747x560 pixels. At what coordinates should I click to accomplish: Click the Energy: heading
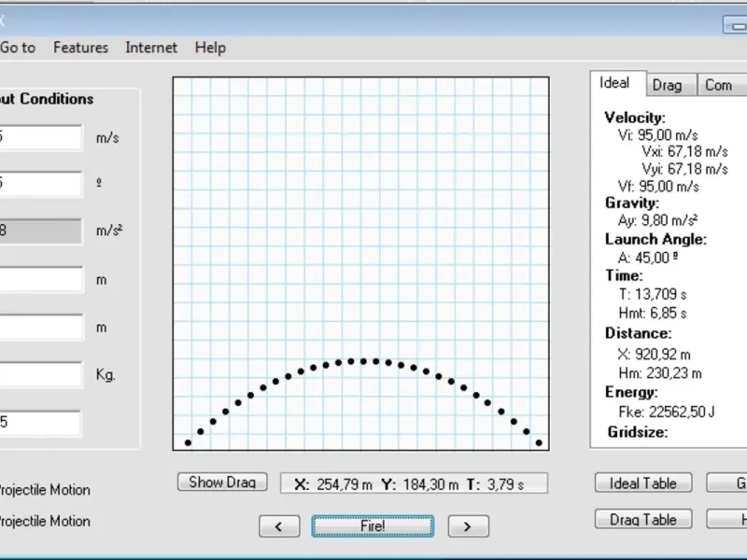pyautogui.click(x=631, y=392)
